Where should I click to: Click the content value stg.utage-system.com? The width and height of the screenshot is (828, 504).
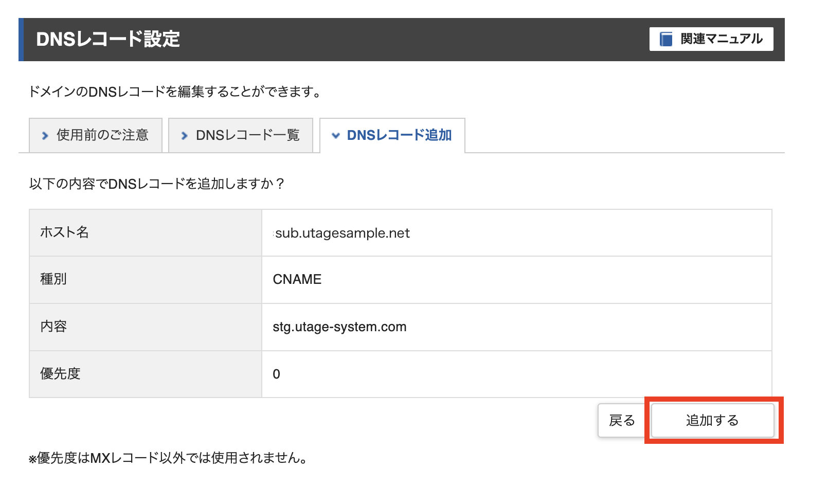(339, 327)
